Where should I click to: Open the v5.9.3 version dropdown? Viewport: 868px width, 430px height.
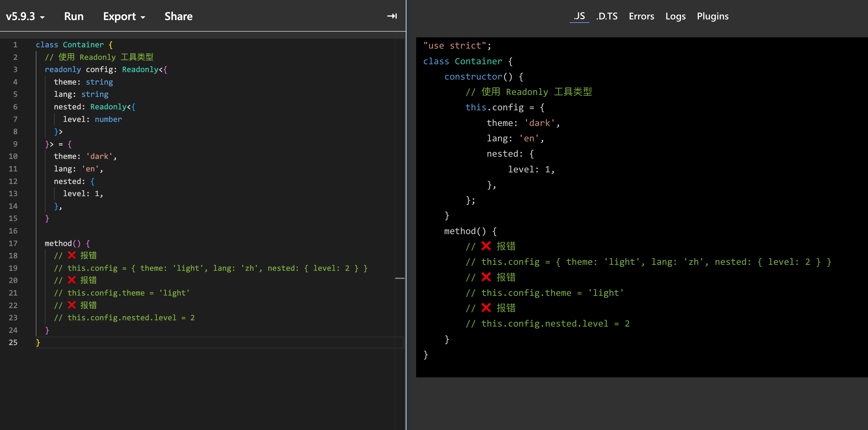25,17
